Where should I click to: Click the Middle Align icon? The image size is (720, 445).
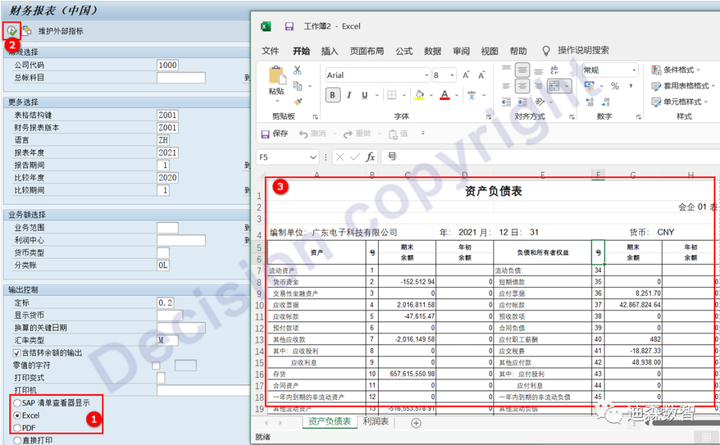(x=522, y=70)
